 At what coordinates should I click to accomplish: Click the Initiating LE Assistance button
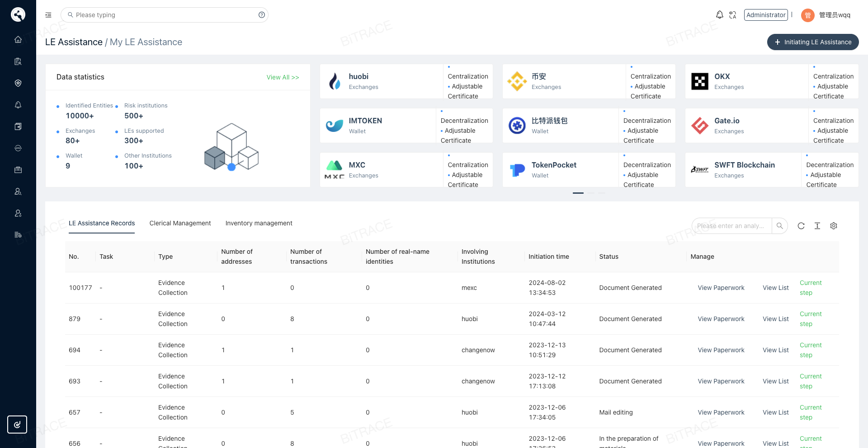click(x=813, y=42)
